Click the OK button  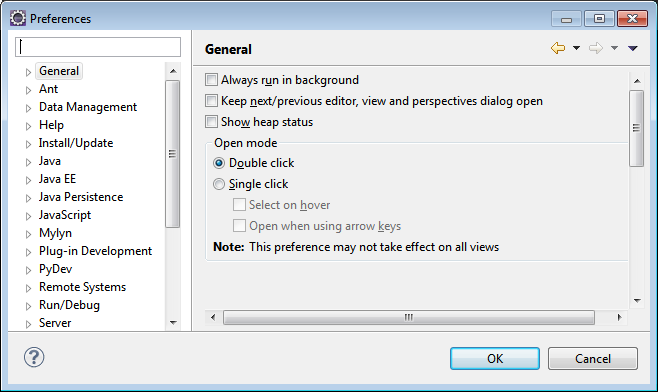coord(495,358)
